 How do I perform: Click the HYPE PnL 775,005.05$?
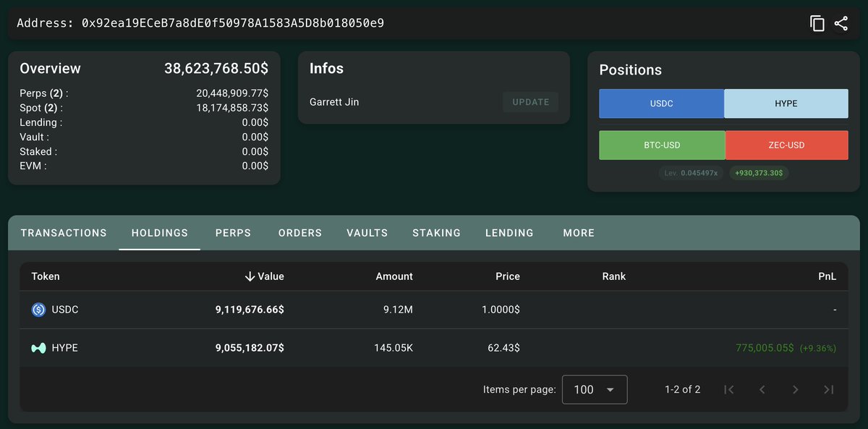click(765, 348)
